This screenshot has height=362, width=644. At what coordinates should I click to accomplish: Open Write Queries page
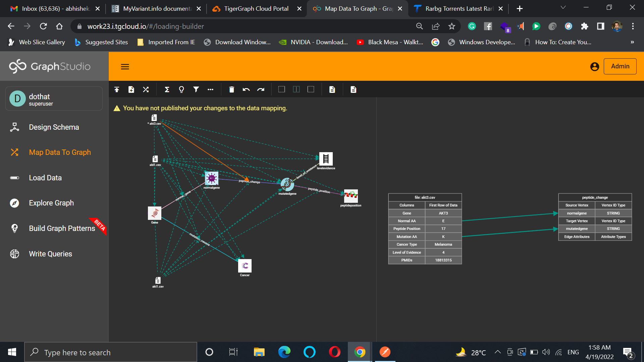pos(50,254)
